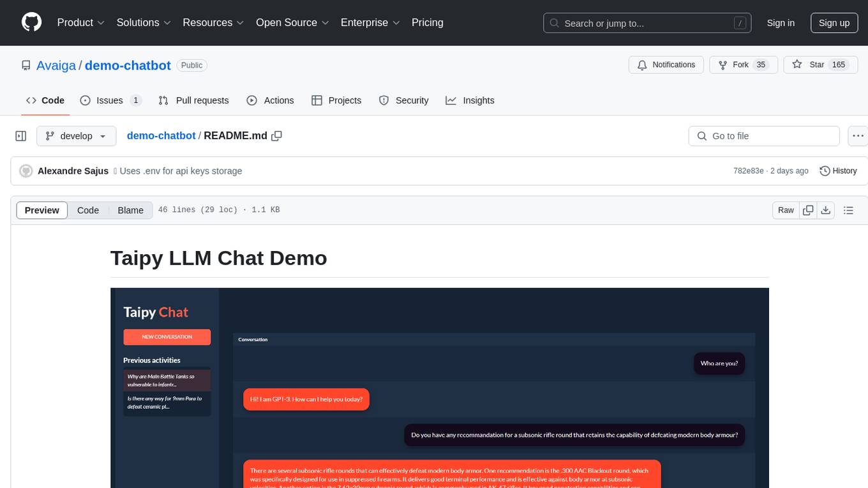Click the Notifications bell button
The height and width of the screenshot is (488, 868).
pos(666,65)
